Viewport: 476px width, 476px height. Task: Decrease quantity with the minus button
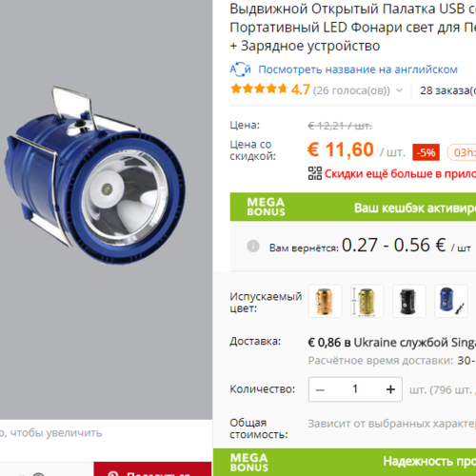click(320, 389)
